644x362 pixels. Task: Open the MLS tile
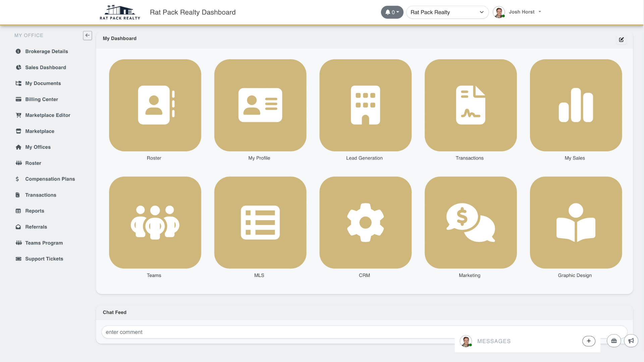260,223
